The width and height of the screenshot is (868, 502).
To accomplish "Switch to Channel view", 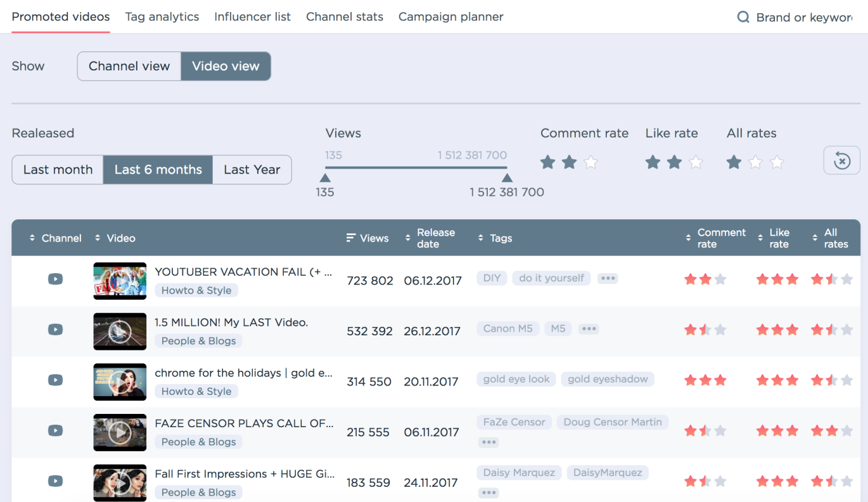I will (x=129, y=66).
